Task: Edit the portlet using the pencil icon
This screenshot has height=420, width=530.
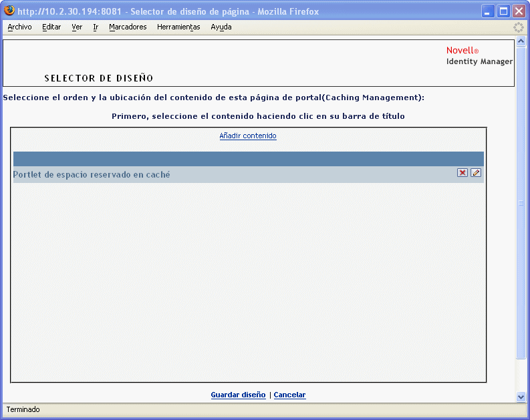Action: [x=476, y=173]
